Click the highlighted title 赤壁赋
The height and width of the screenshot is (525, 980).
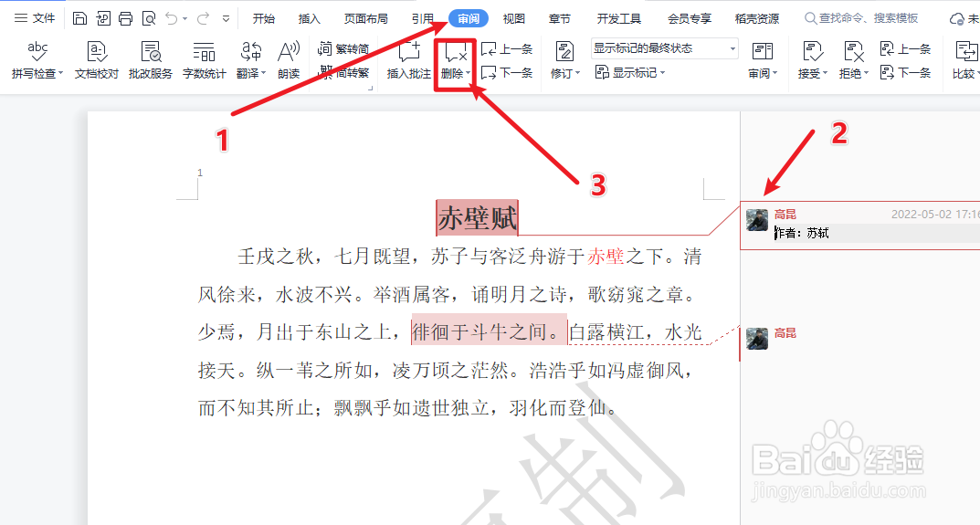pyautogui.click(x=478, y=218)
